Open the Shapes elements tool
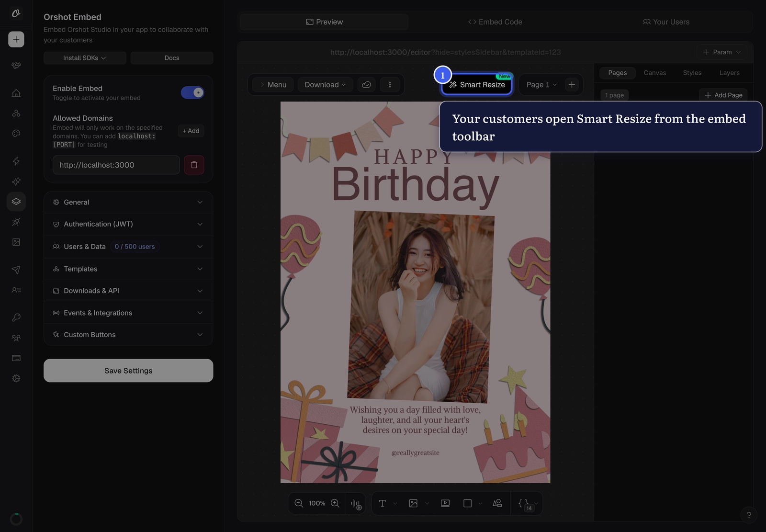The image size is (766, 532). [497, 503]
